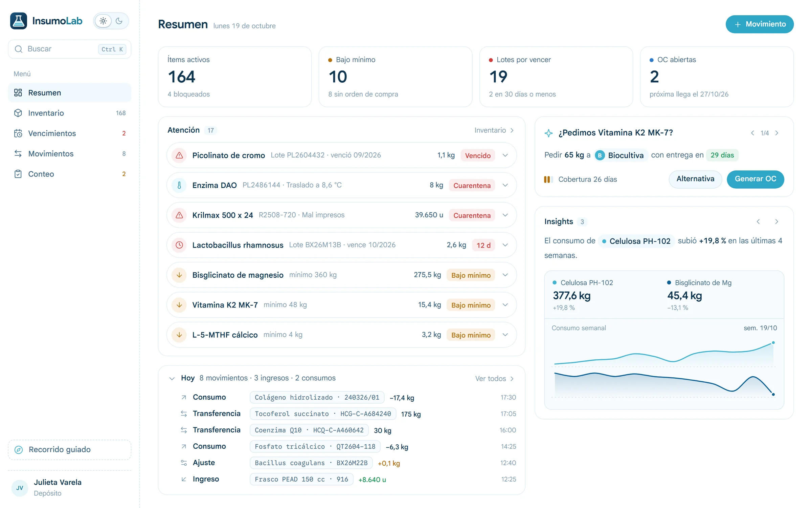
Task: Open the Lotes por vencer card
Action: (556, 77)
